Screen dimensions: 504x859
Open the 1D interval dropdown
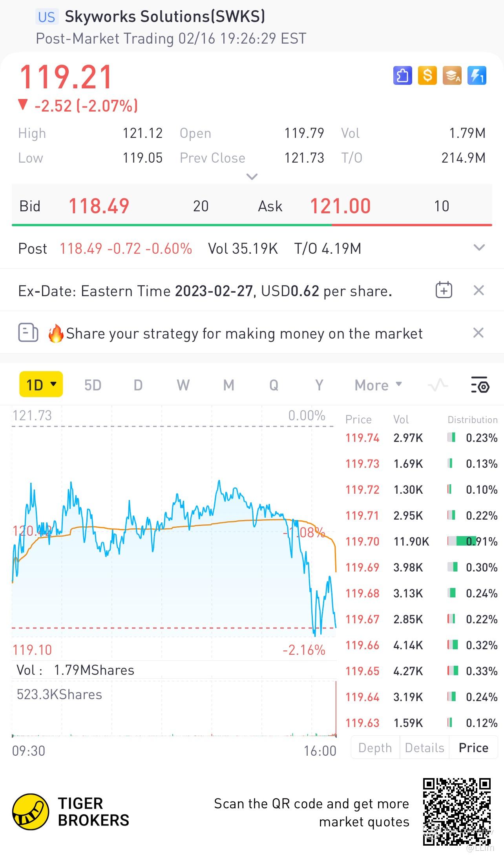(x=41, y=385)
